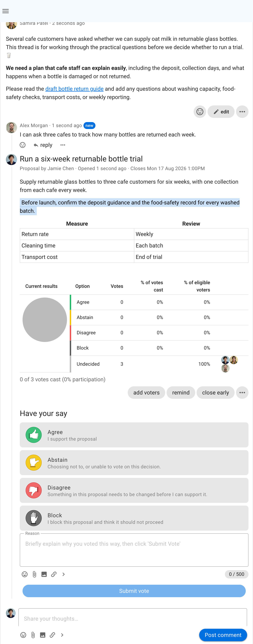
Task: Add emoji reaction to Samira's post
Action: click(x=200, y=112)
